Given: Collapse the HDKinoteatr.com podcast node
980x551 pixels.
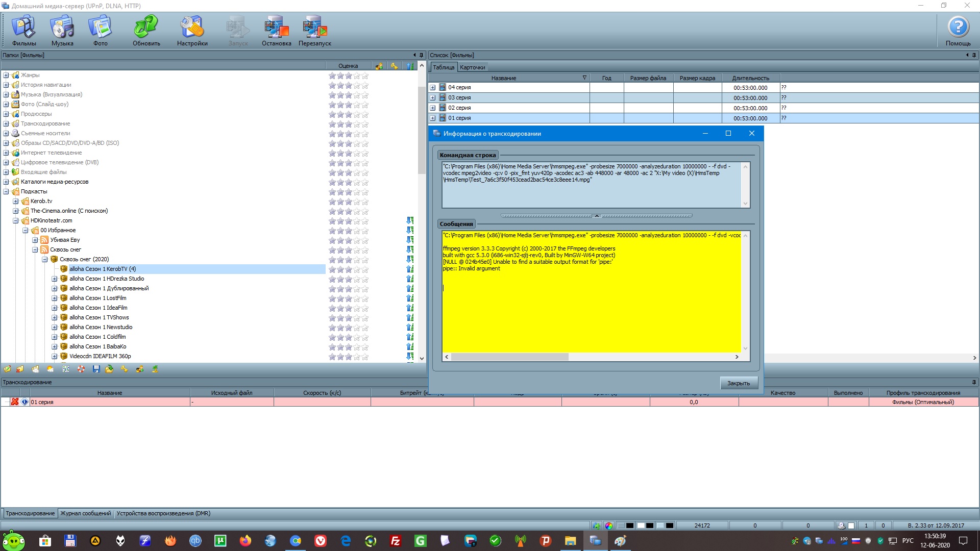Looking at the screenshot, I should click(x=16, y=221).
